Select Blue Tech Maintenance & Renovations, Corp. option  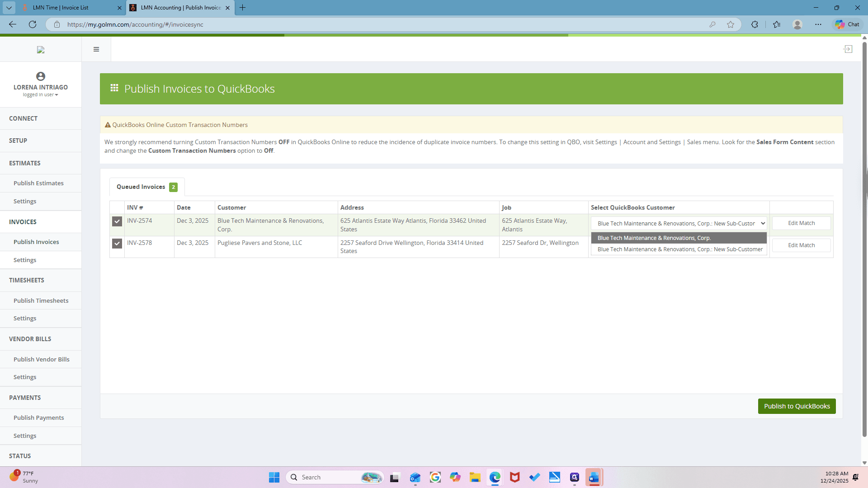(x=679, y=238)
